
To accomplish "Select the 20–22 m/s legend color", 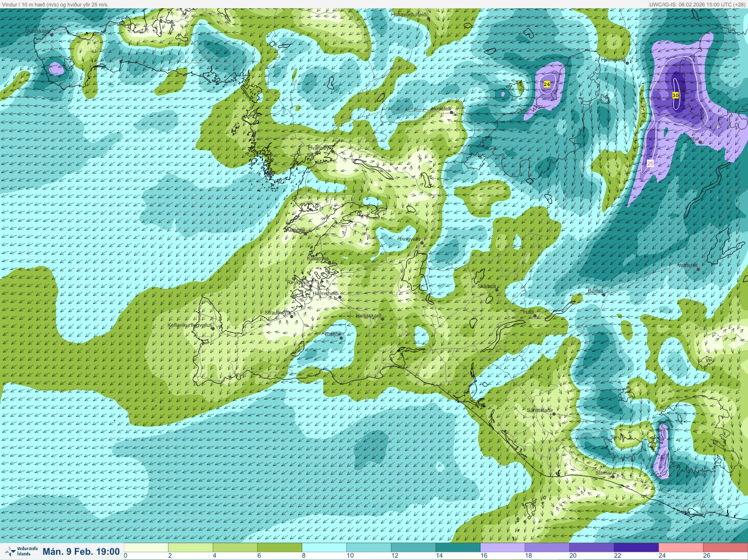I will coord(591,548).
